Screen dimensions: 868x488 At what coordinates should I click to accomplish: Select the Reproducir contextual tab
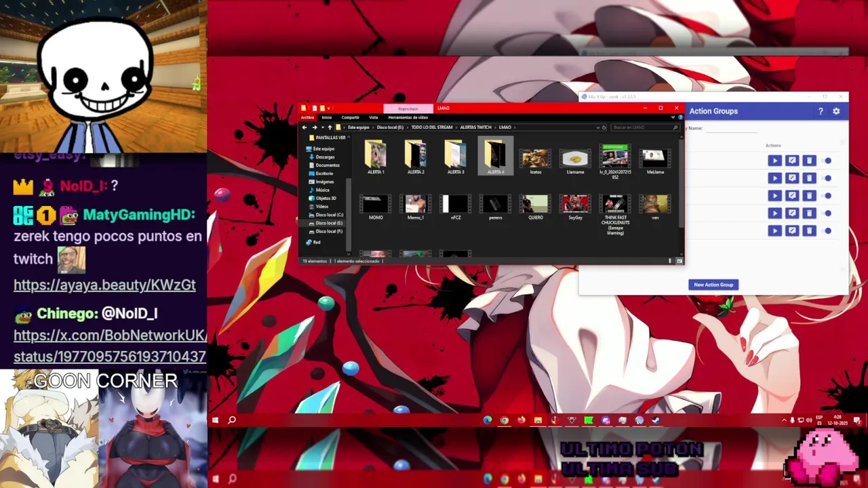[x=408, y=108]
